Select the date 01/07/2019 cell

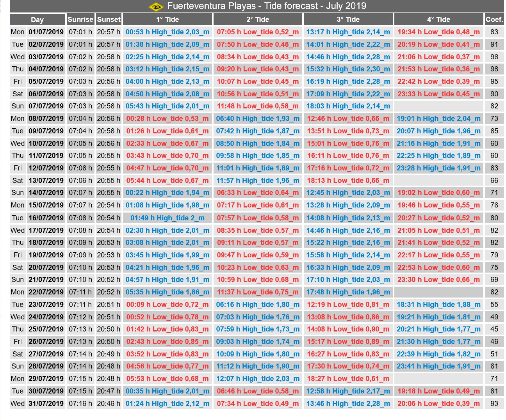tap(46, 32)
